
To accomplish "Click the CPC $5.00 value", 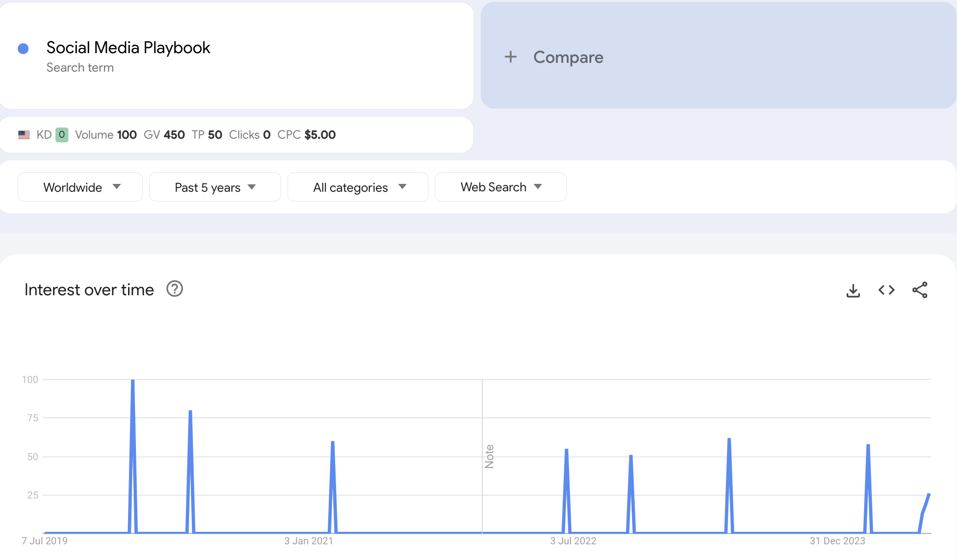I will pyautogui.click(x=319, y=135).
